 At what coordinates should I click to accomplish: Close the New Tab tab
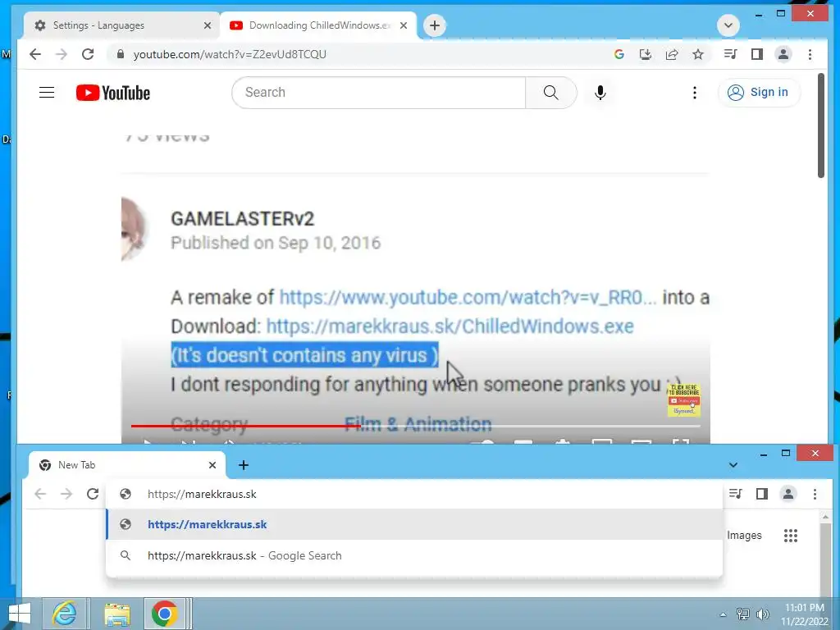tap(212, 465)
